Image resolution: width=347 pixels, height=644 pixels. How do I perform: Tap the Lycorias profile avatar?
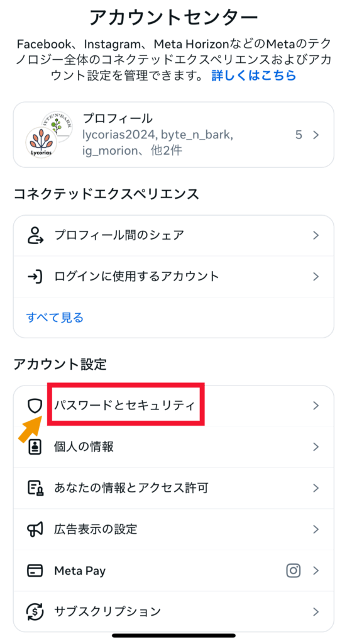tap(41, 144)
